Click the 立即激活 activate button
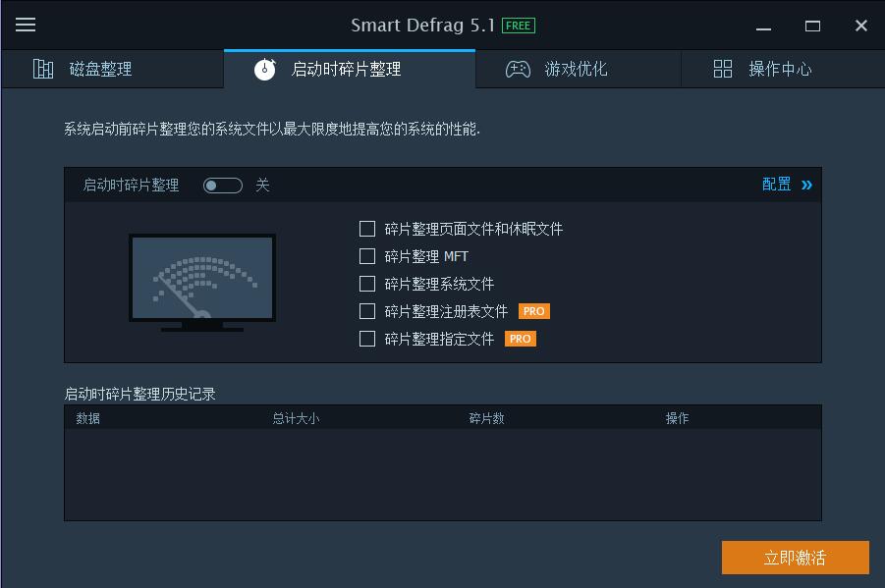This screenshot has height=588, width=885. 796,558
